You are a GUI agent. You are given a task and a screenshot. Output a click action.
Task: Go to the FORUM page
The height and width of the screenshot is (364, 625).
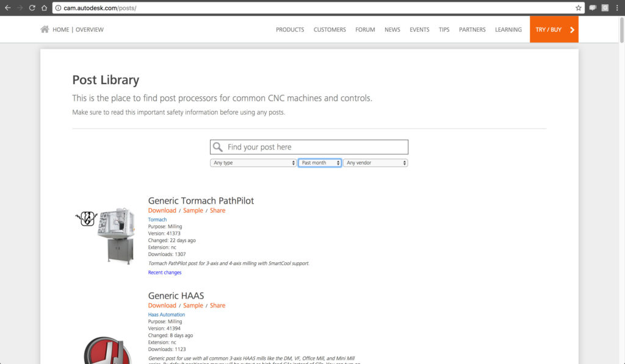tap(365, 29)
